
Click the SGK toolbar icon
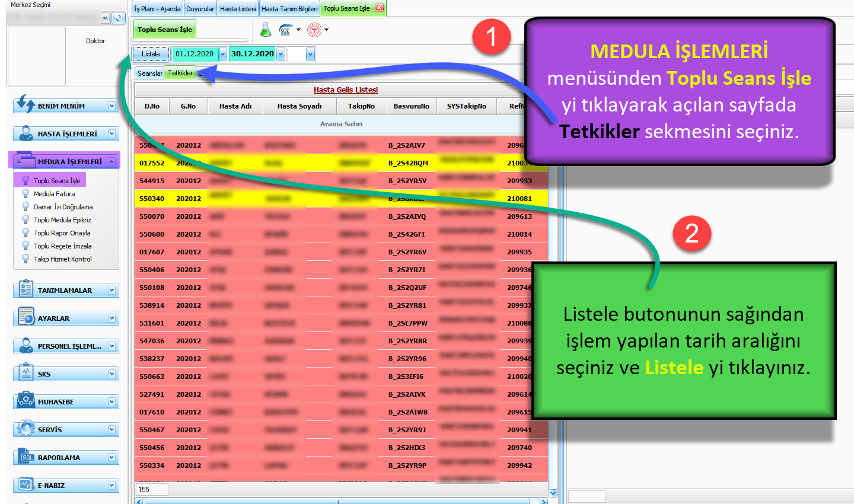pos(285,30)
